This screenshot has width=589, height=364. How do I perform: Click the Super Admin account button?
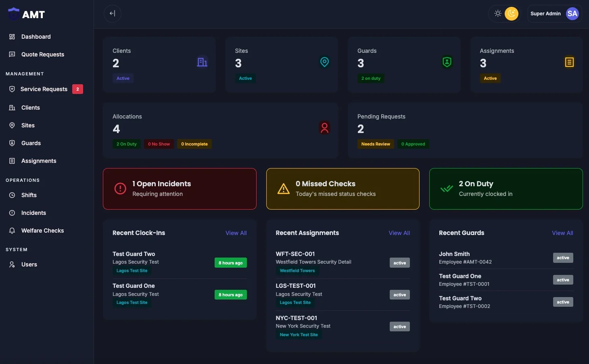click(555, 13)
